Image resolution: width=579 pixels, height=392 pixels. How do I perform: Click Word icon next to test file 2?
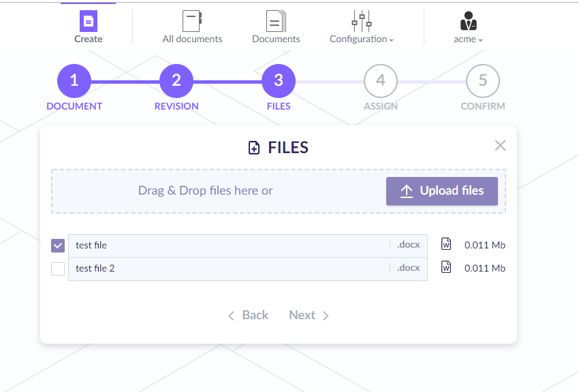pyautogui.click(x=446, y=267)
